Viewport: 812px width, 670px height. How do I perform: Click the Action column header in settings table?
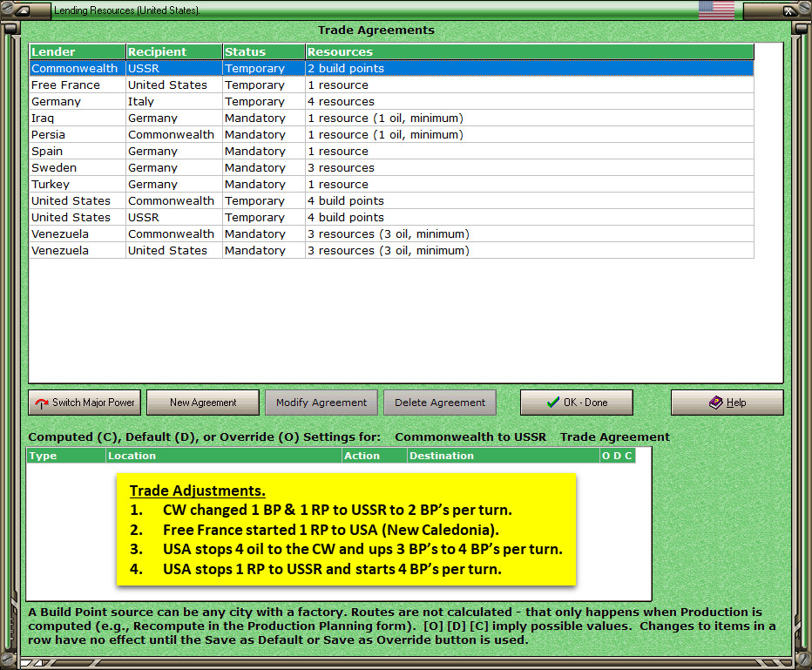(x=375, y=456)
